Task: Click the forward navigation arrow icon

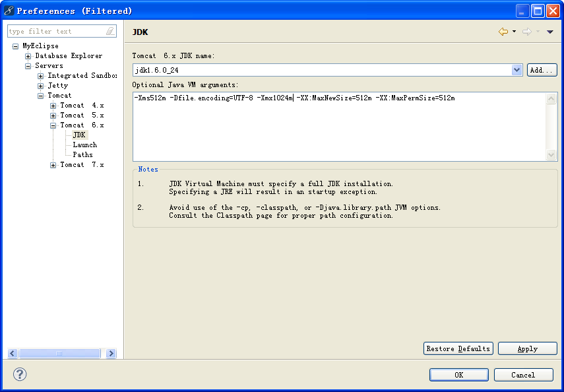Action: (x=527, y=32)
